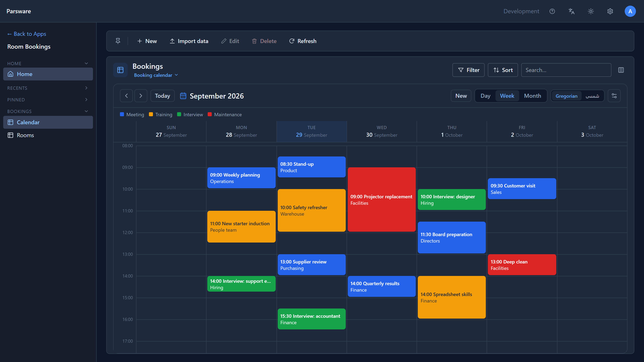Open Calendar in the sidebar
The height and width of the screenshot is (362, 644).
coord(48,122)
